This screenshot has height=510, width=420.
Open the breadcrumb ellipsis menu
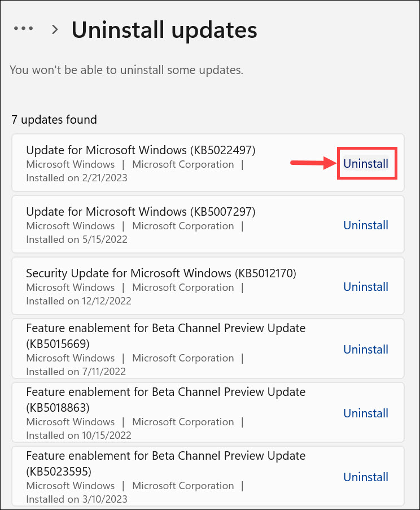pyautogui.click(x=23, y=29)
